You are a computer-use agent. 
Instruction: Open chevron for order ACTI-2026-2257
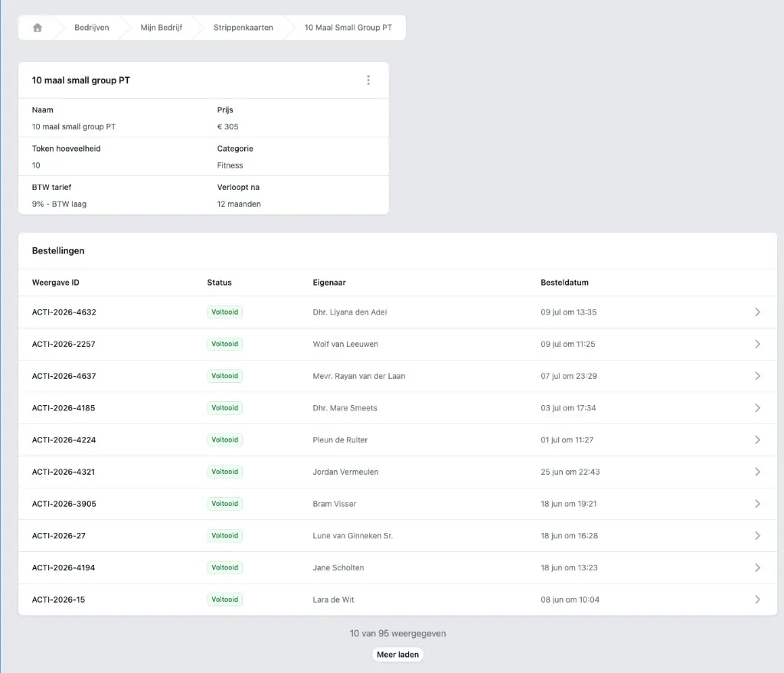757,344
